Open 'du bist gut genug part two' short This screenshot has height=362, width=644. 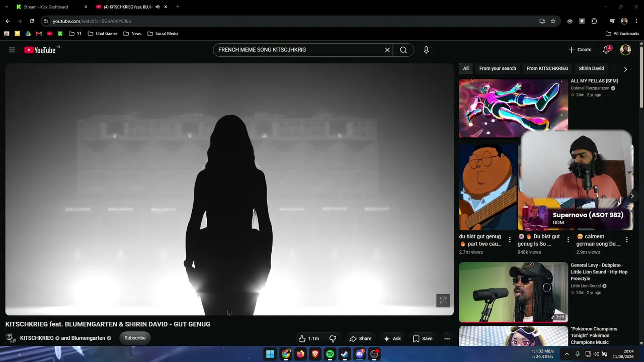488,188
